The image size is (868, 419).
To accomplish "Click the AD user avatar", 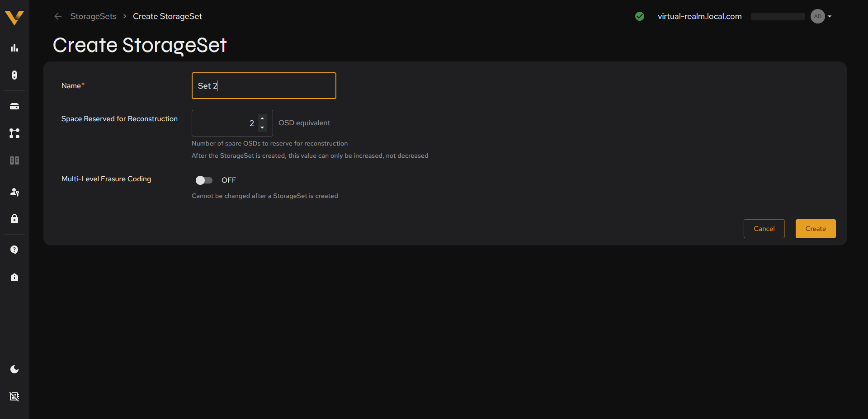I will click(x=818, y=16).
